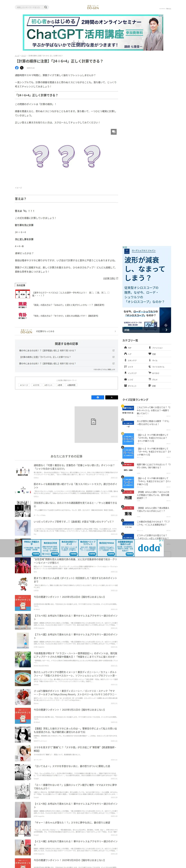Screen dimensions: 186x868
Task: Share article via X icon under title
Action: point(22,68)
